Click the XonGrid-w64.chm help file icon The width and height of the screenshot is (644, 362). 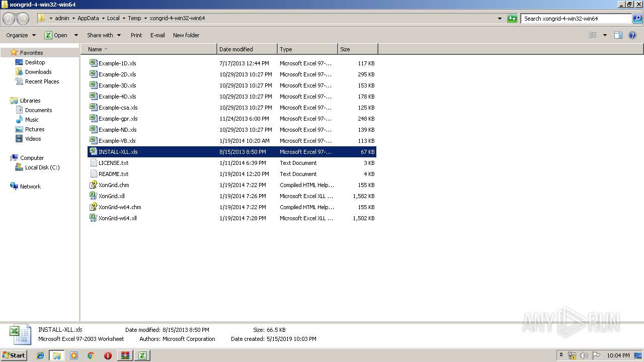coord(93,207)
